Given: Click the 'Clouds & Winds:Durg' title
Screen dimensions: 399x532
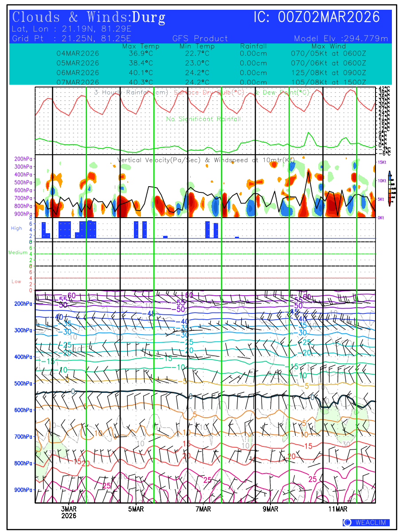Looking at the screenshot, I should click(x=89, y=18).
